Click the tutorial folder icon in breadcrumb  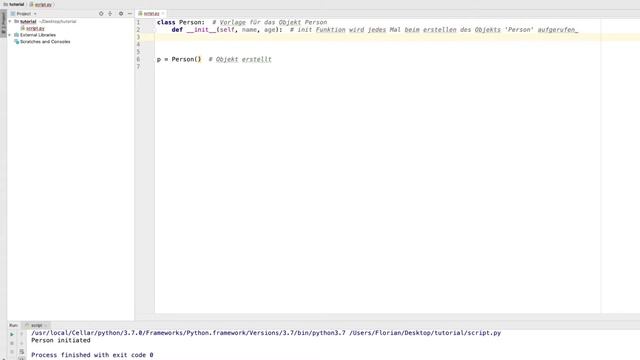(x=5, y=4)
